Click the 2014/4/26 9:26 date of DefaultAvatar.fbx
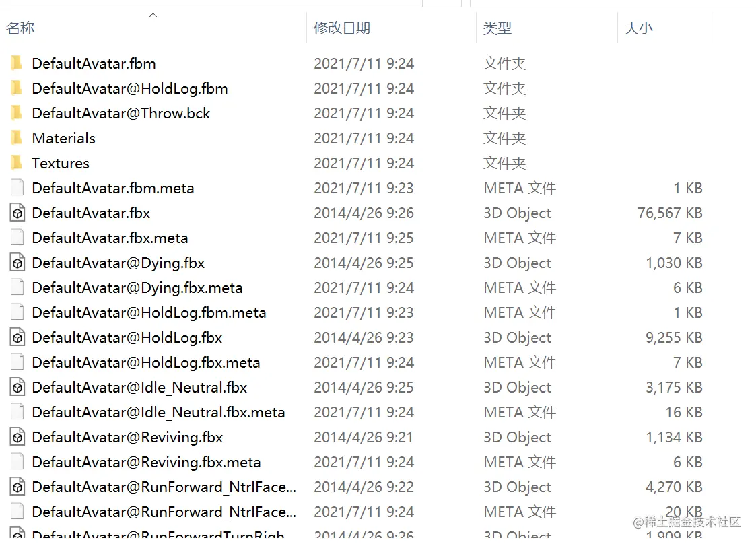 tap(364, 213)
